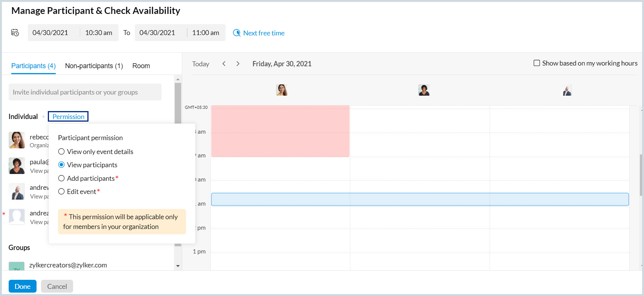Screen dimensions: 644x296
Task: Select Add participants permission option
Action: [61, 179]
